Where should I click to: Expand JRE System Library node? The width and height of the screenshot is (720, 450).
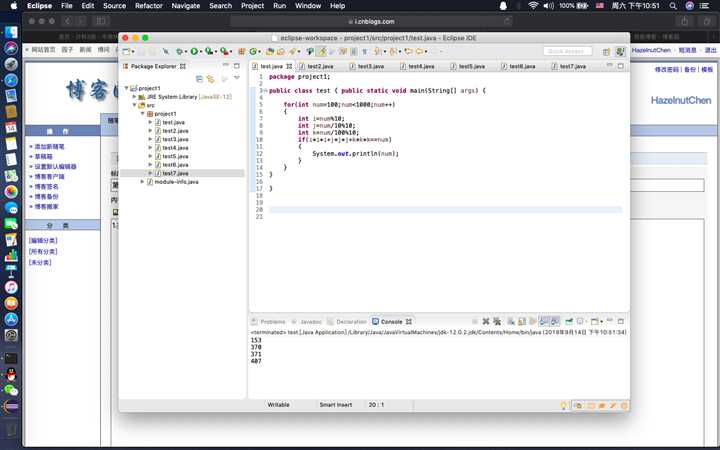pyautogui.click(x=135, y=97)
